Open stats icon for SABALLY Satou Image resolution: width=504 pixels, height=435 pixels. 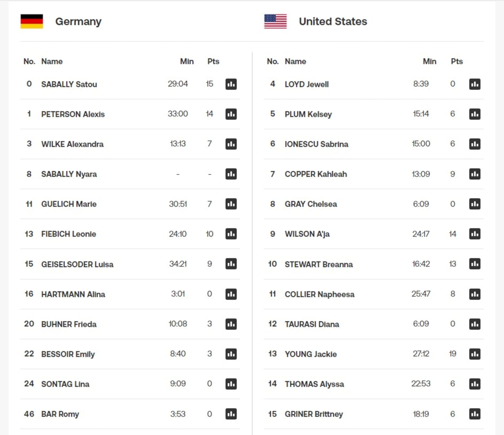(x=231, y=84)
